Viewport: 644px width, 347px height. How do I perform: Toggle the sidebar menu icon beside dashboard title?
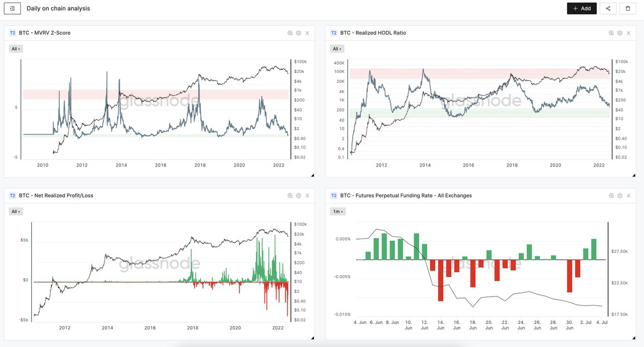(12, 9)
